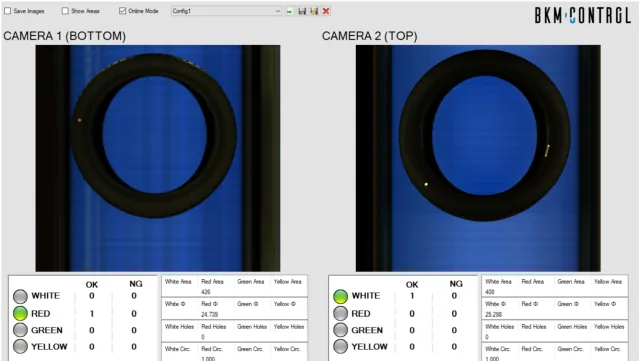Click yellow stripe mark on Camera 2 tire

(547, 150)
